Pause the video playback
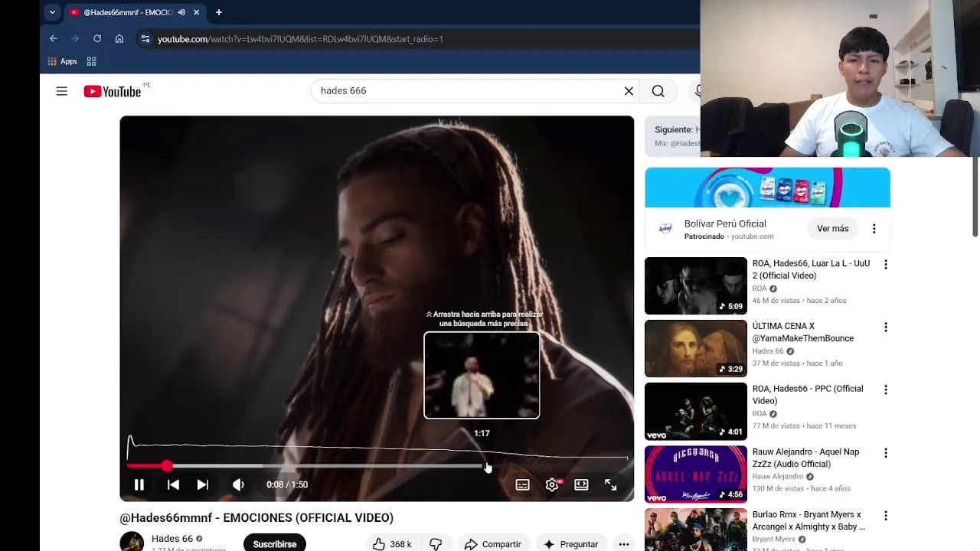The image size is (980, 551). (139, 484)
